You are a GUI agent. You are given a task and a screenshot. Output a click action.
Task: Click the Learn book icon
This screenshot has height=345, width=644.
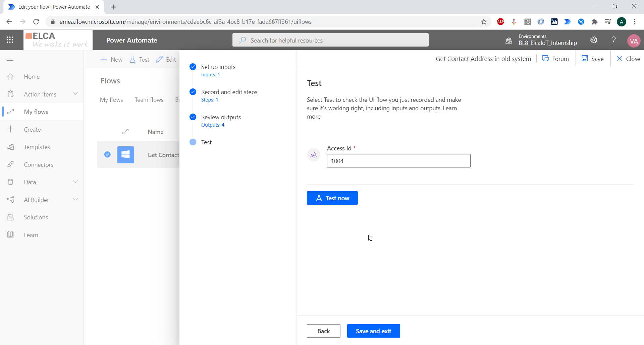(x=11, y=235)
